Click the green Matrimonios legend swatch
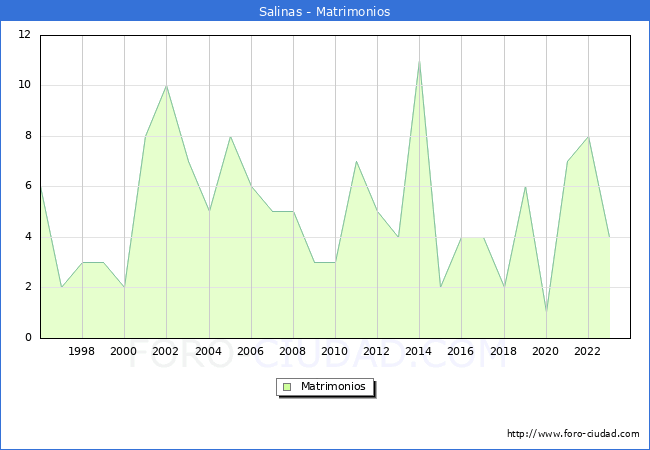 287,387
